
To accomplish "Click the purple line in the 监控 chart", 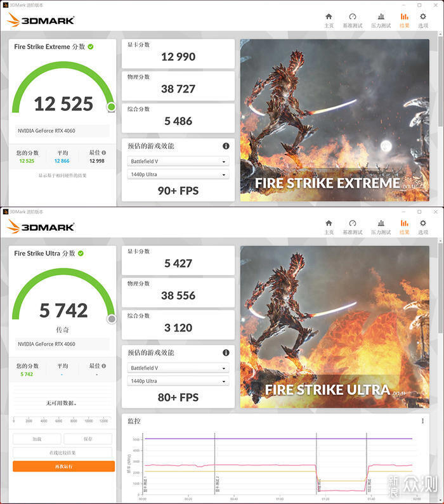I will click(x=278, y=439).
